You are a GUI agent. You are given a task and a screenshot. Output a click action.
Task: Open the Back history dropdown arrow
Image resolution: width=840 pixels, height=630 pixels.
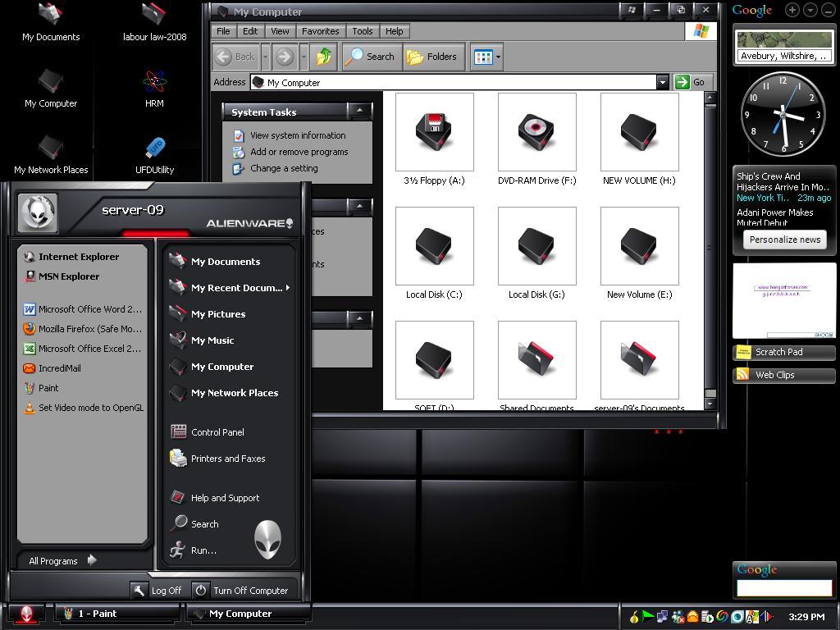click(265, 57)
